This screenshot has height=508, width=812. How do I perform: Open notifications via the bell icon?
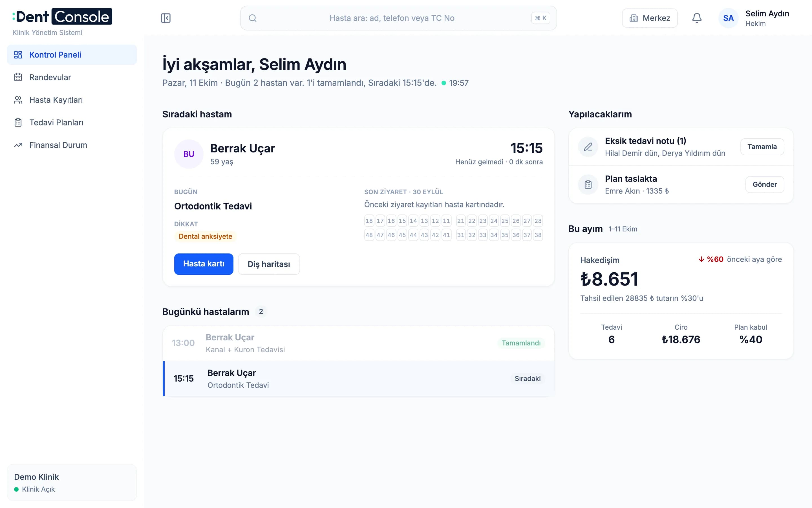(x=697, y=18)
